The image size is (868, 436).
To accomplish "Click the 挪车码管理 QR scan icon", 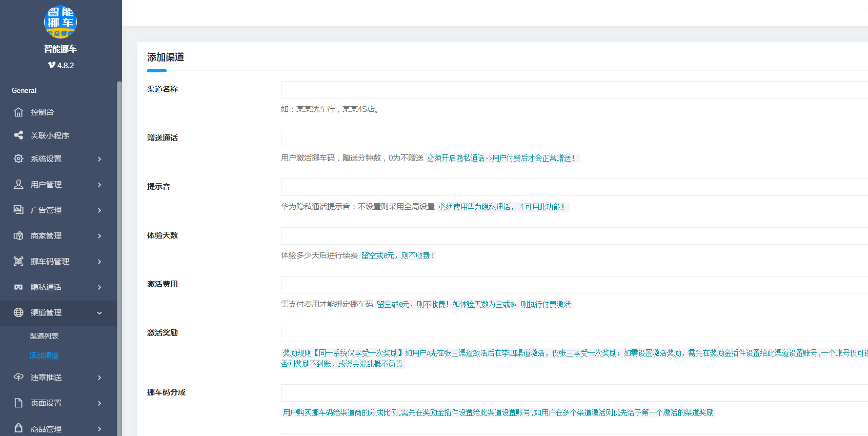I will click(18, 261).
